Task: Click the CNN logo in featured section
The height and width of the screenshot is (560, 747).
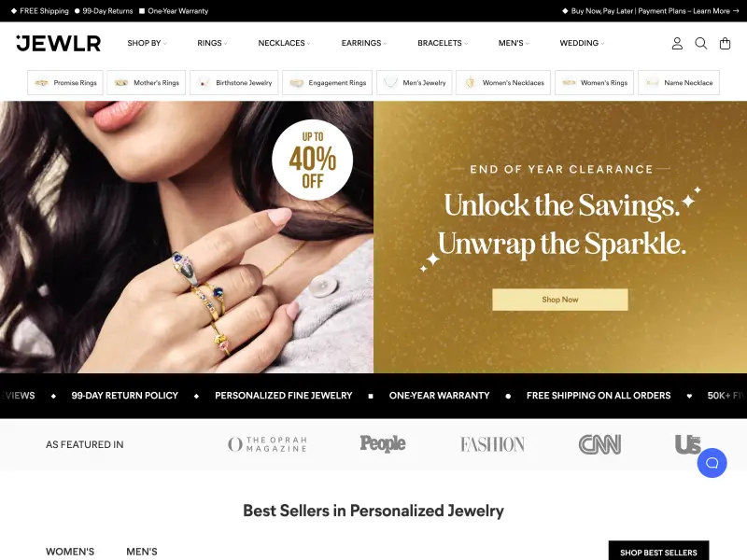Action: pyautogui.click(x=599, y=444)
